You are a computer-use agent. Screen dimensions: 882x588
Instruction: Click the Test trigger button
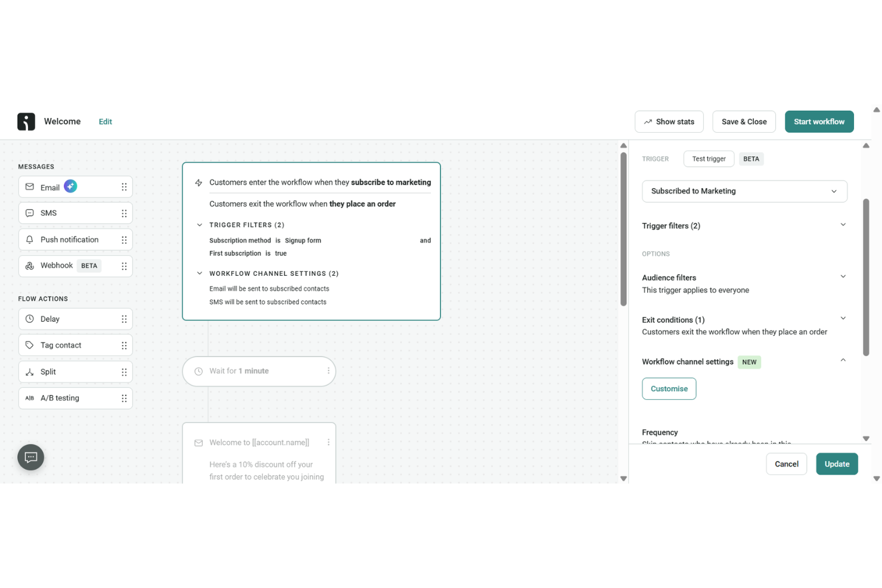coord(709,159)
